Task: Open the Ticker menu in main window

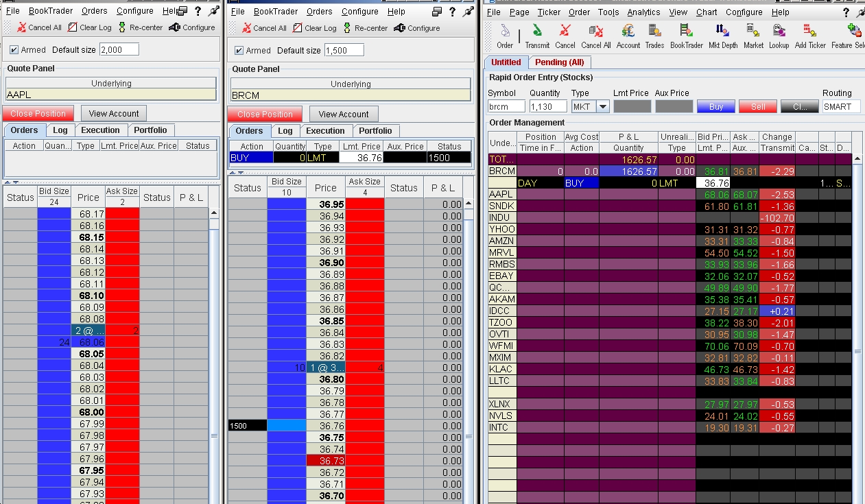Action: pyautogui.click(x=549, y=12)
